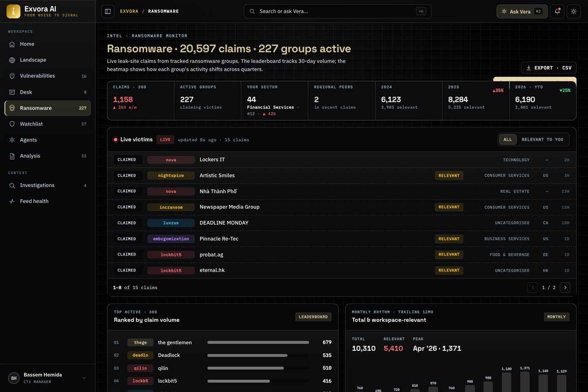Click the 1,158 claims 30D value
The image size is (588, 392).
pos(123,99)
